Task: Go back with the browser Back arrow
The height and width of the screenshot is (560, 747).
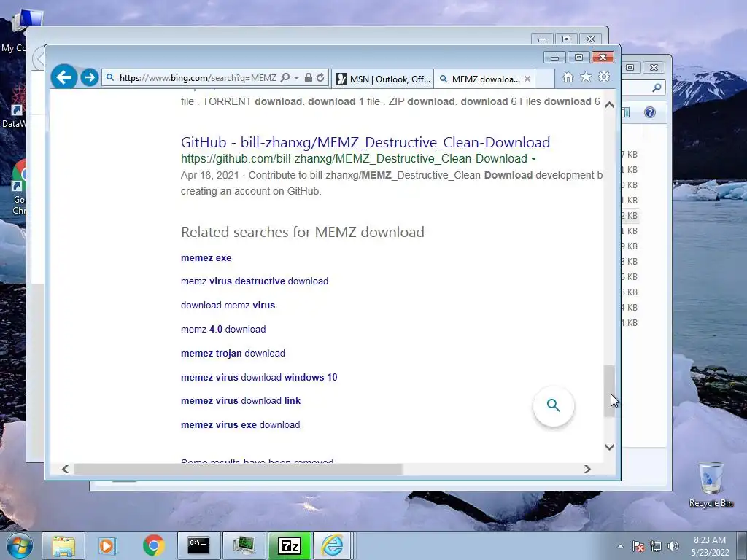Action: (x=64, y=77)
